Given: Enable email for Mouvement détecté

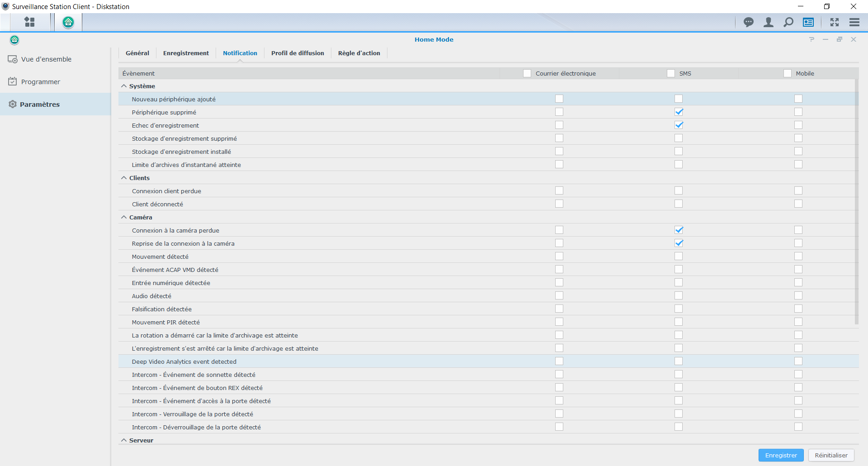Looking at the screenshot, I should 559,257.
